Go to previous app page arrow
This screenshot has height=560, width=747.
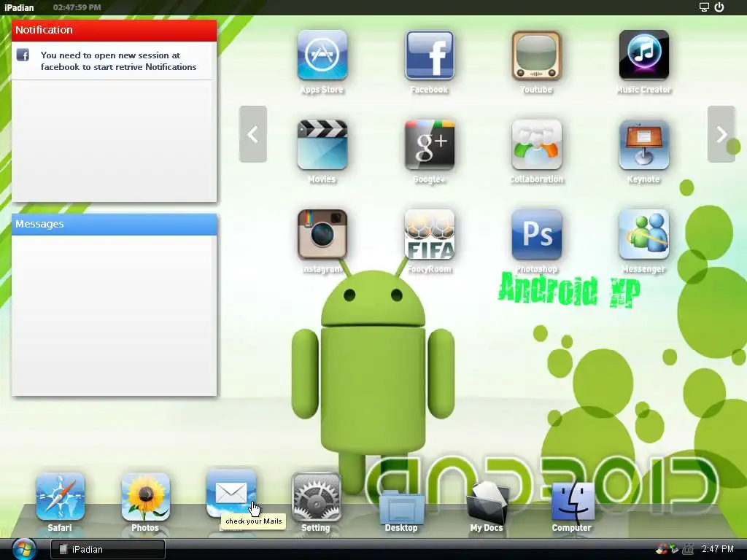(253, 134)
